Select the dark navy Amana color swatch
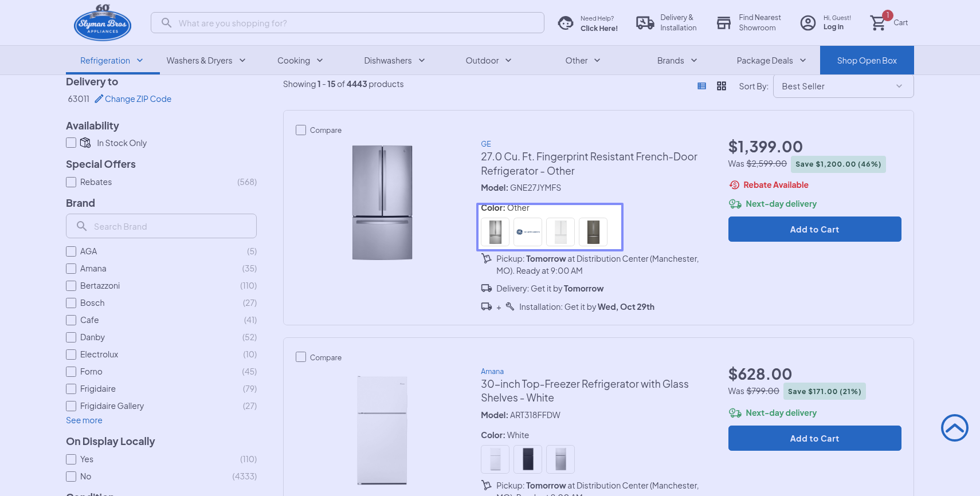 pos(528,459)
